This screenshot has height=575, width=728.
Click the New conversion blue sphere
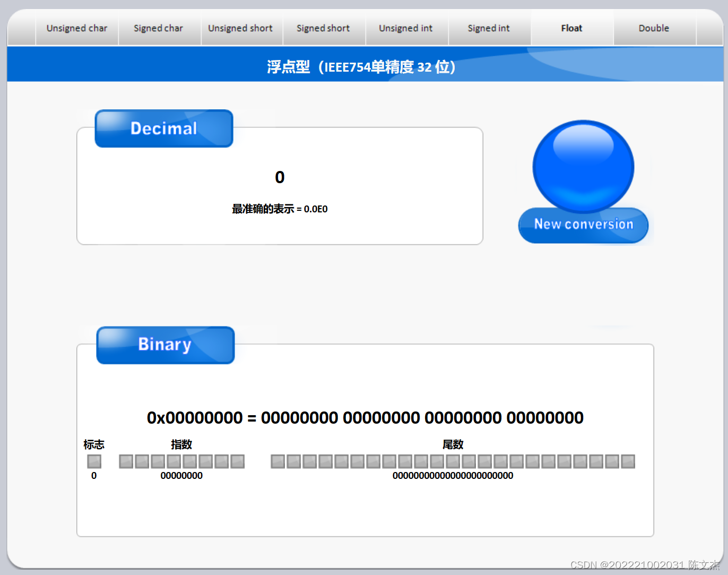click(x=583, y=167)
